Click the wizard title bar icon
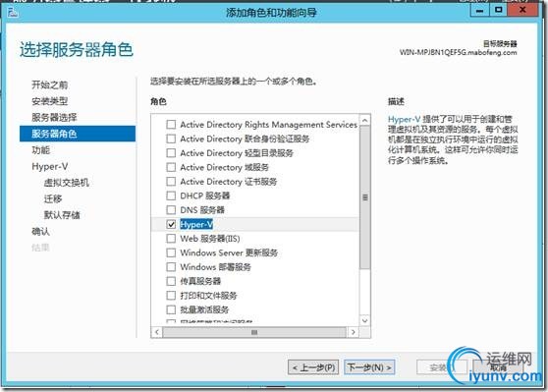The width and height of the screenshot is (548, 392). click(14, 13)
